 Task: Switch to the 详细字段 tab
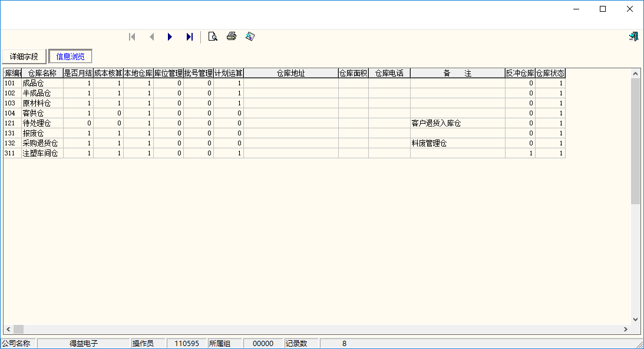(x=24, y=56)
